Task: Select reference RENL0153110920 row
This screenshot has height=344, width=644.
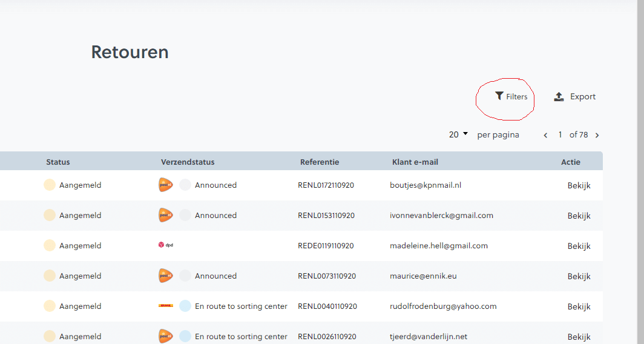Action: coord(326,216)
